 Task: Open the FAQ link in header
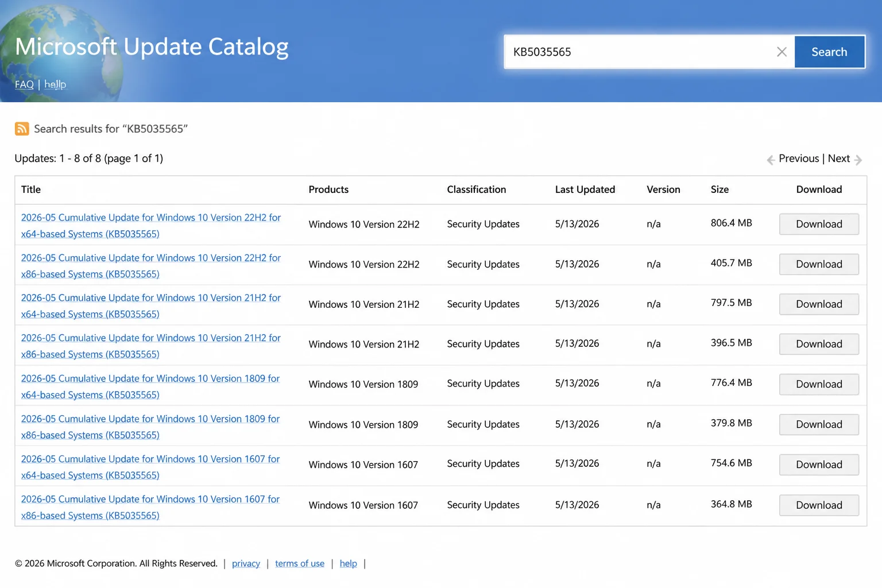pyautogui.click(x=24, y=84)
